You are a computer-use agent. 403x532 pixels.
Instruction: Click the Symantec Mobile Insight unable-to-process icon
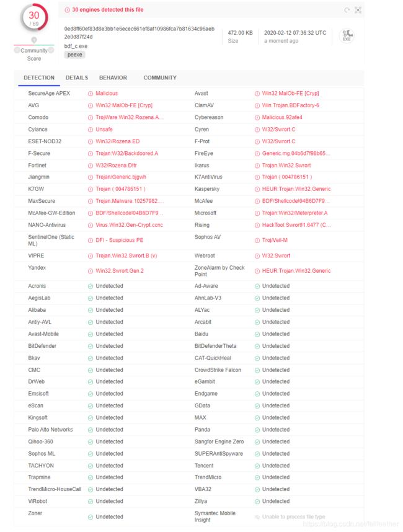click(257, 517)
